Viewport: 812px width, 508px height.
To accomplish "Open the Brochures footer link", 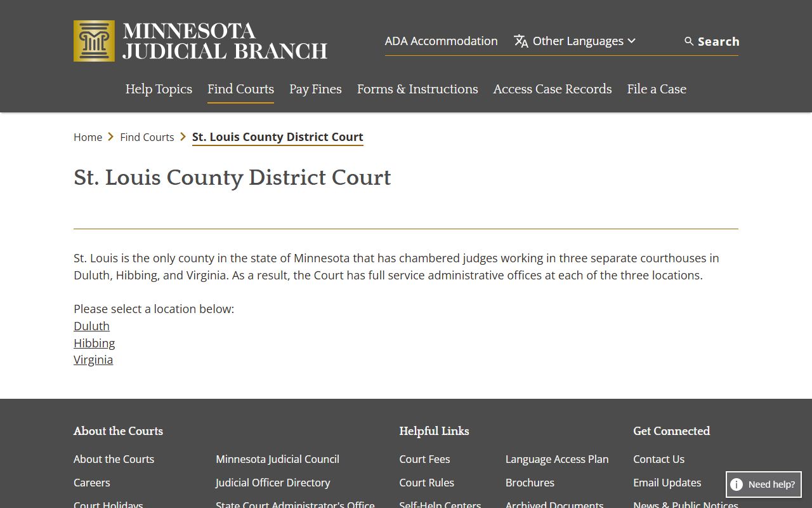I will coord(530,483).
